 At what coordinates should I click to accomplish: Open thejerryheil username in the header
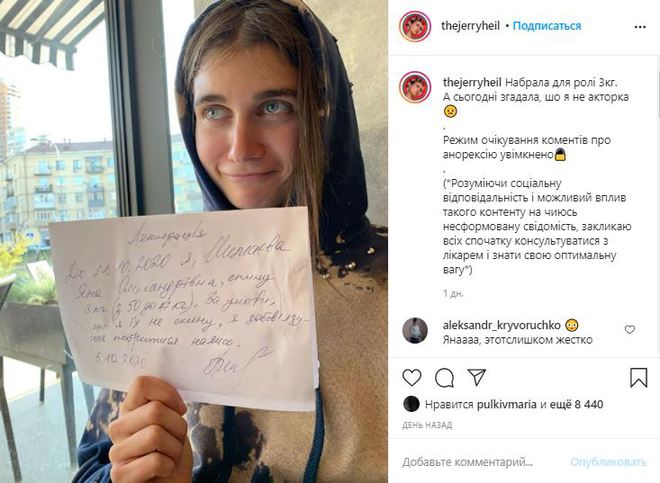point(470,26)
